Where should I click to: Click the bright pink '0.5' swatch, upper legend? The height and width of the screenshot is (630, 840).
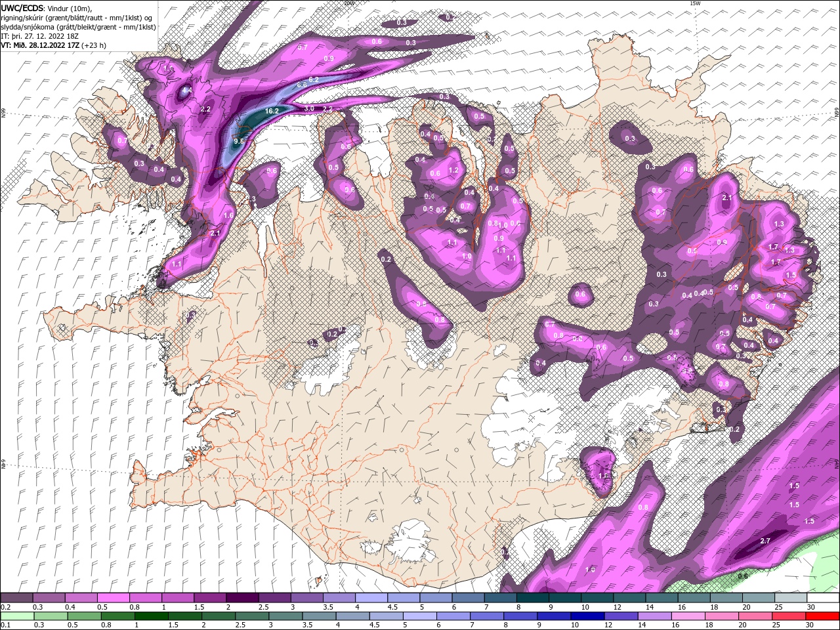point(113,598)
